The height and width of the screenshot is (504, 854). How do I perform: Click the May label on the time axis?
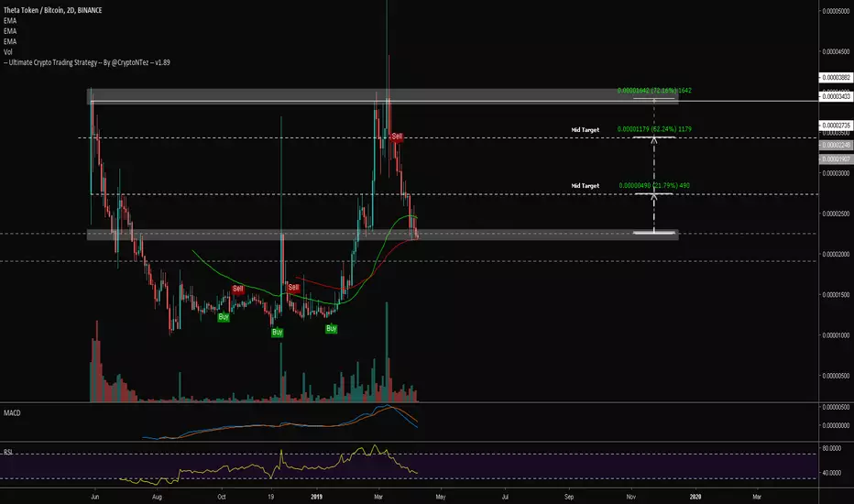click(441, 497)
